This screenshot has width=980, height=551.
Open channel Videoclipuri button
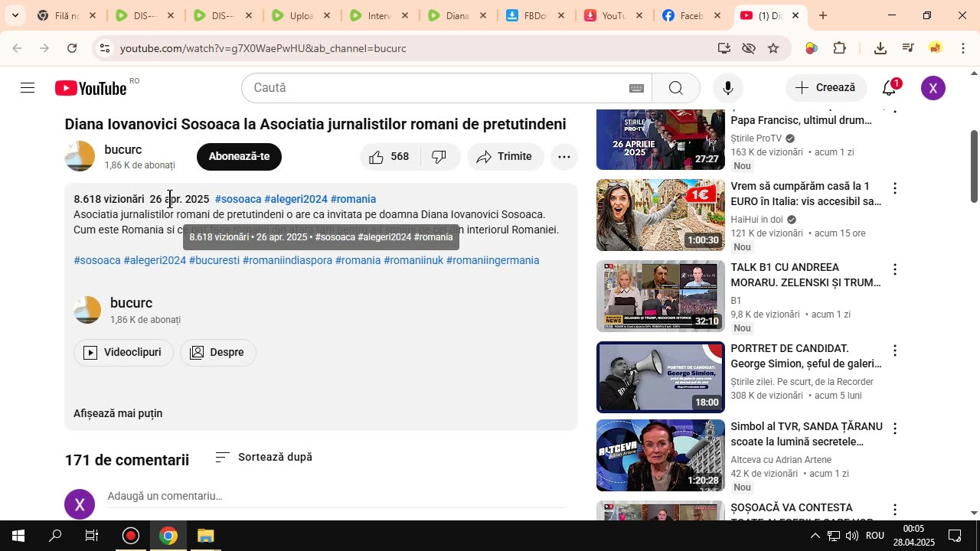(x=123, y=353)
